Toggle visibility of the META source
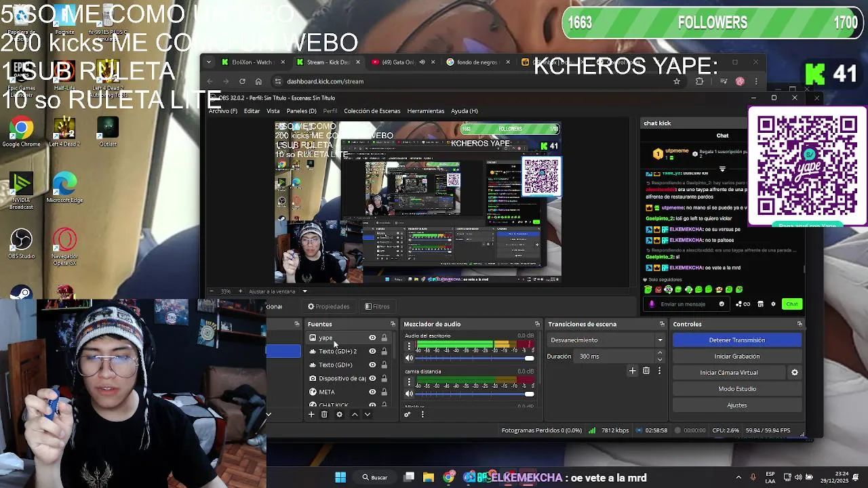868x488 pixels. pos(372,392)
